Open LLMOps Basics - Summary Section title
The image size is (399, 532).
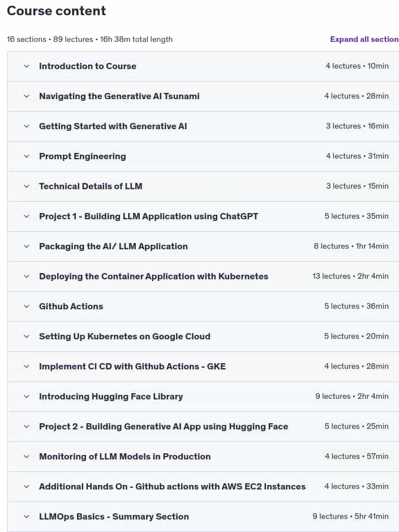point(114,517)
